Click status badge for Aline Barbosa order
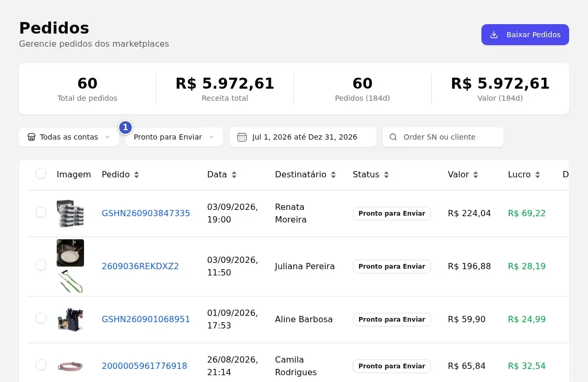588x382 pixels. click(392, 320)
